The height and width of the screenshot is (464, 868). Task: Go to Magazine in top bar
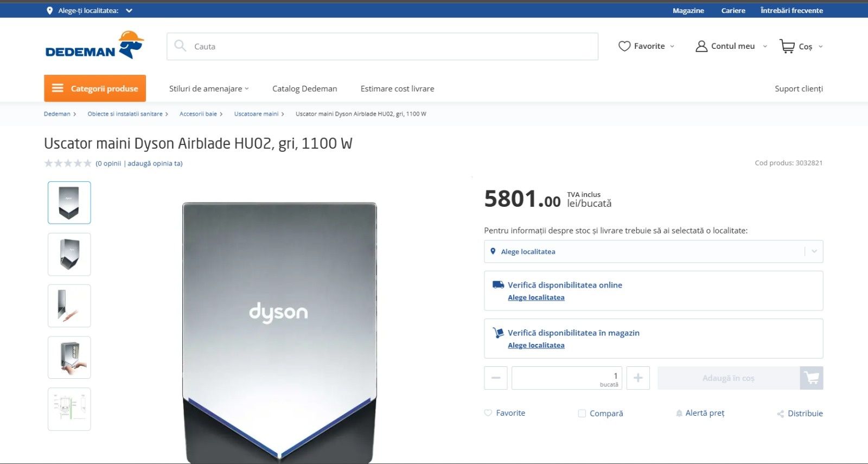click(x=688, y=10)
